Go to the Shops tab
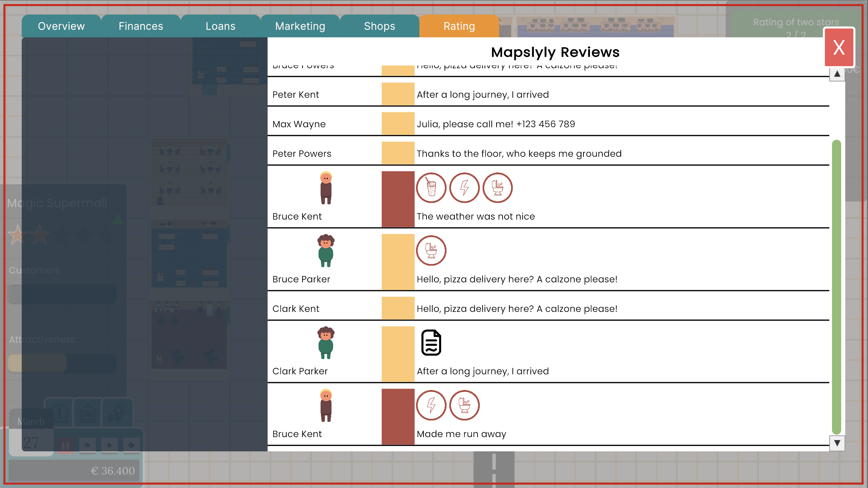This screenshot has height=488, width=868. pos(379,26)
